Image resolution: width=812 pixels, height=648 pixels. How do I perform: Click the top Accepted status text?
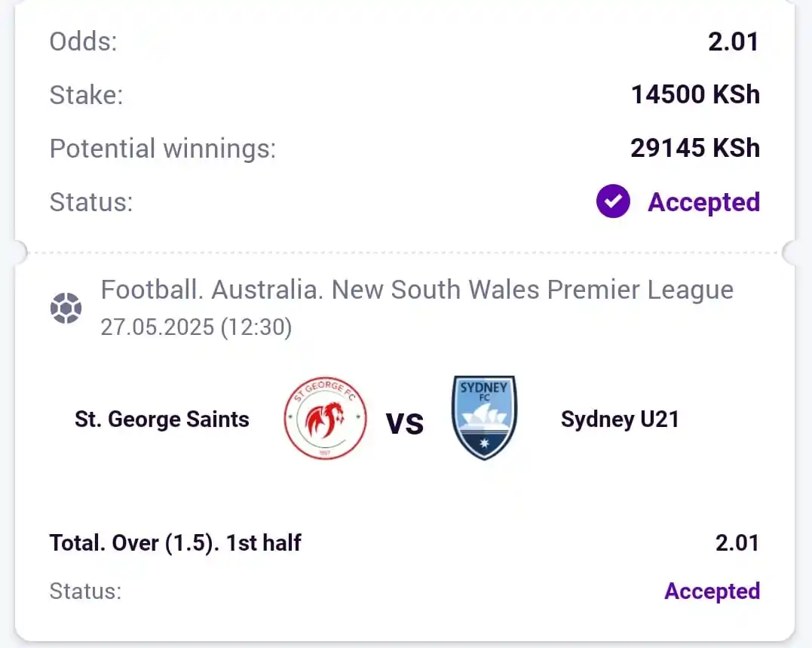click(703, 202)
